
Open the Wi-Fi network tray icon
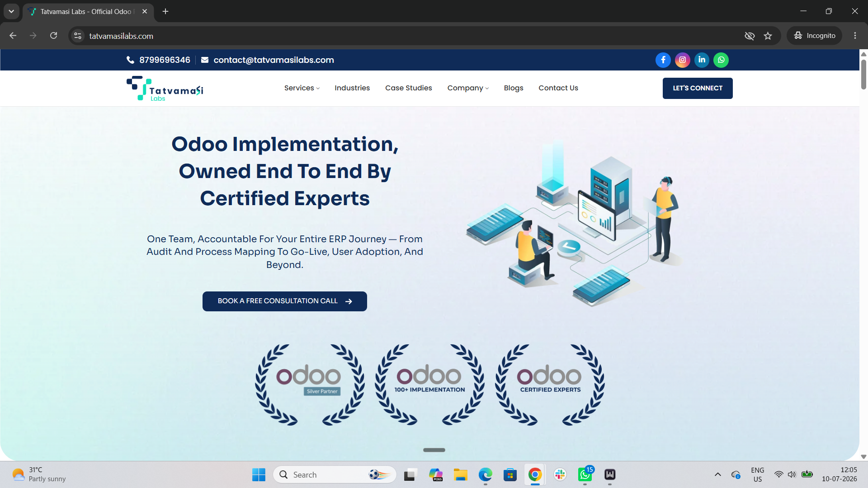tap(778, 474)
